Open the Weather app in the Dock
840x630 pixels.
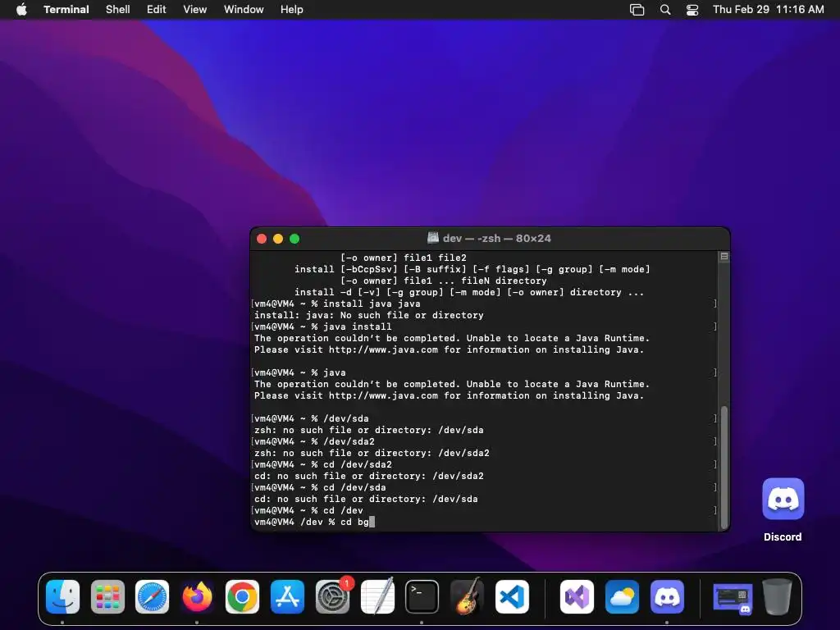(622, 596)
